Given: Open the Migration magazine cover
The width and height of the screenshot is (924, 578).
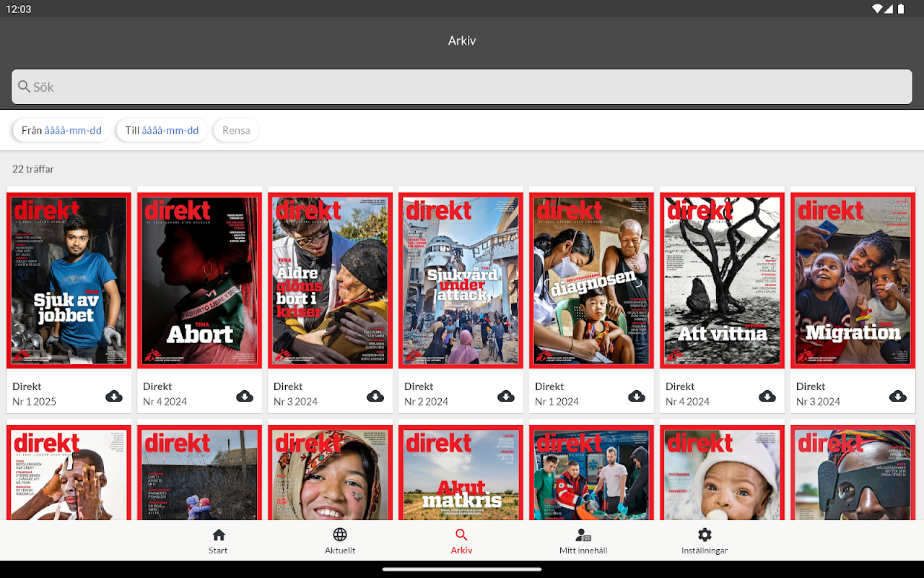Looking at the screenshot, I should (x=853, y=280).
